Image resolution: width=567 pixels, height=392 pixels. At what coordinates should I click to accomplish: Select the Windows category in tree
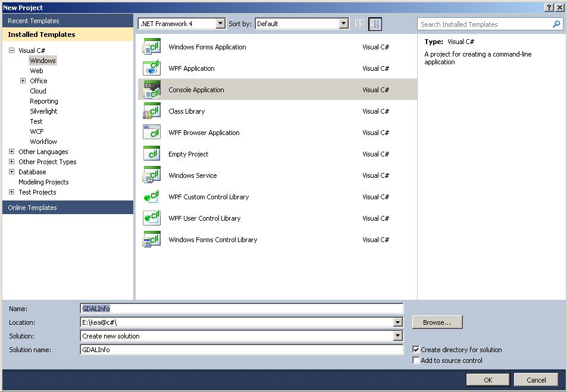(43, 61)
